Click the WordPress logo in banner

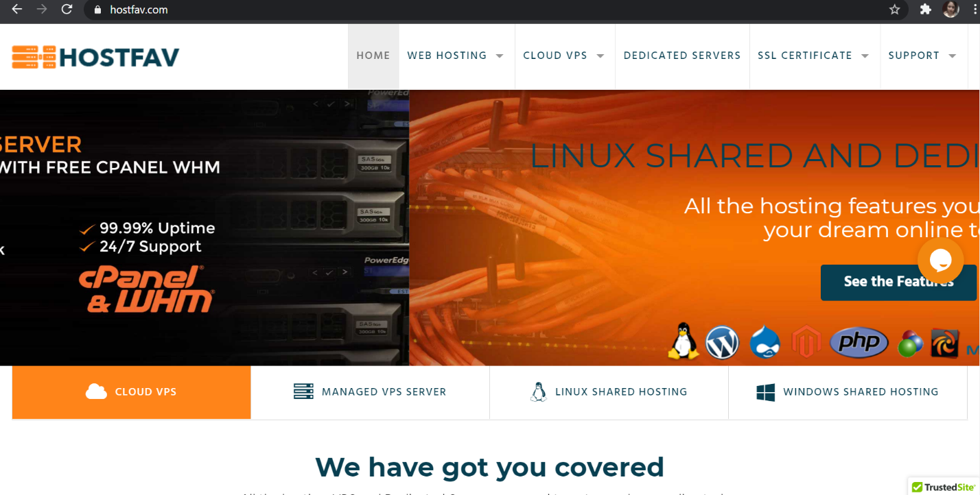722,342
